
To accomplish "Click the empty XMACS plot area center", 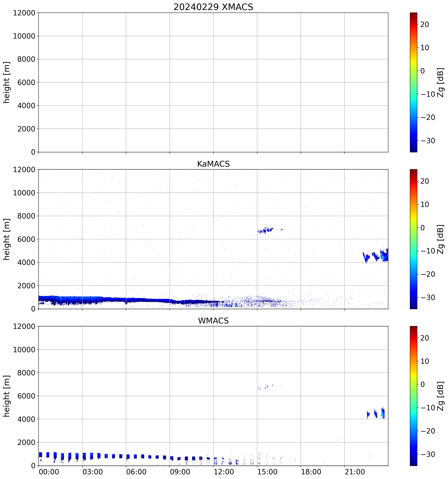I will pos(213,82).
